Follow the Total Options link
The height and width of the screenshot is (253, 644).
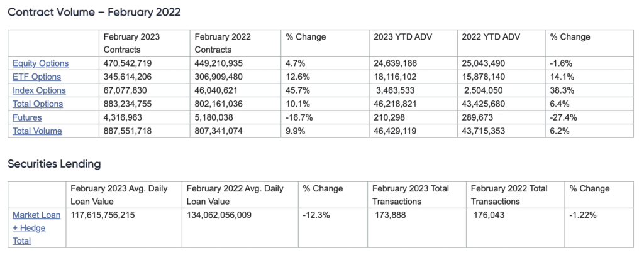38,104
